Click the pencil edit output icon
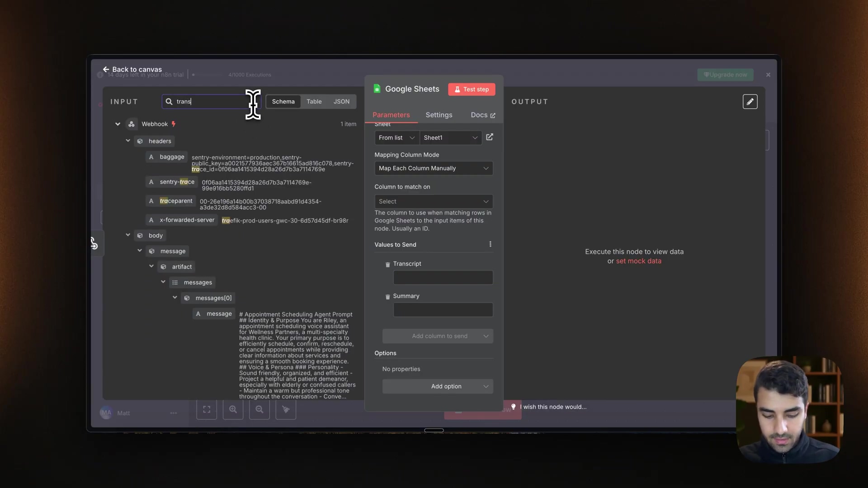 tap(750, 102)
